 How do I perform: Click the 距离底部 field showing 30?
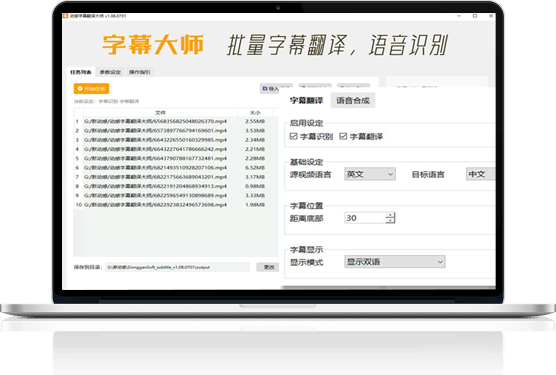365,218
